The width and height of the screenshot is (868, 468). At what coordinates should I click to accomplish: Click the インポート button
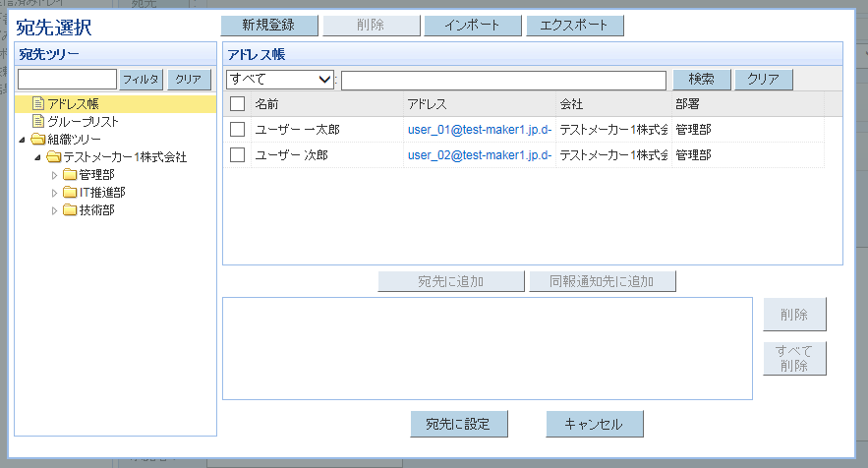pyautogui.click(x=472, y=26)
